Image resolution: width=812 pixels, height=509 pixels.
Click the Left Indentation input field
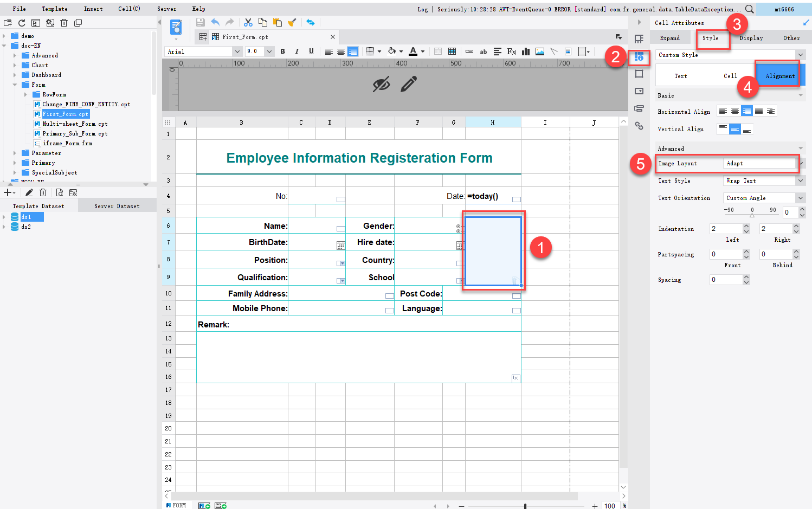click(726, 229)
